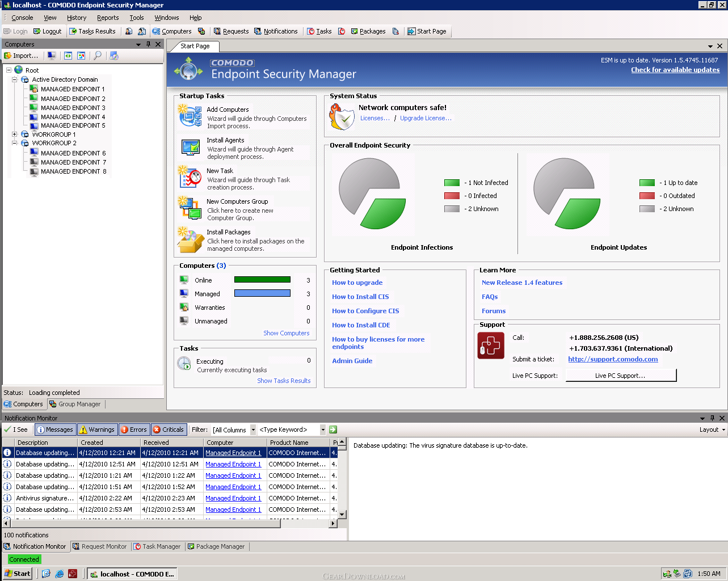The image size is (728, 581).
Task: Click Show Computers link
Action: (x=287, y=333)
